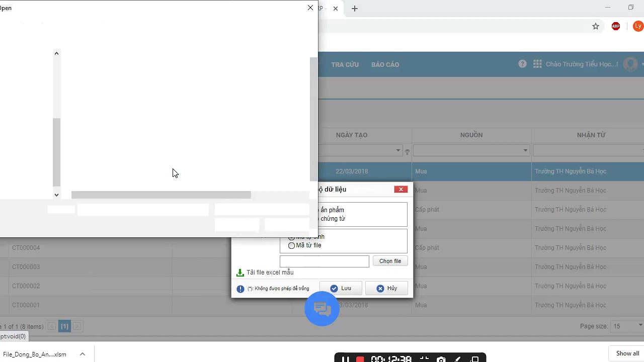Click the file path input in dialog
The height and width of the screenshot is (362, 644).
click(324, 261)
